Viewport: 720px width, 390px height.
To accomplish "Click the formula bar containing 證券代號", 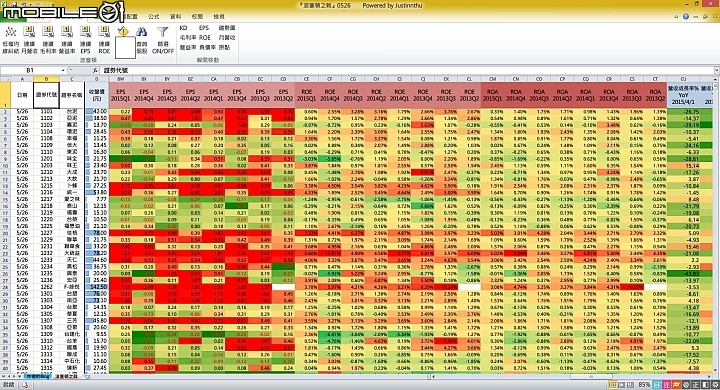I will click(406, 70).
